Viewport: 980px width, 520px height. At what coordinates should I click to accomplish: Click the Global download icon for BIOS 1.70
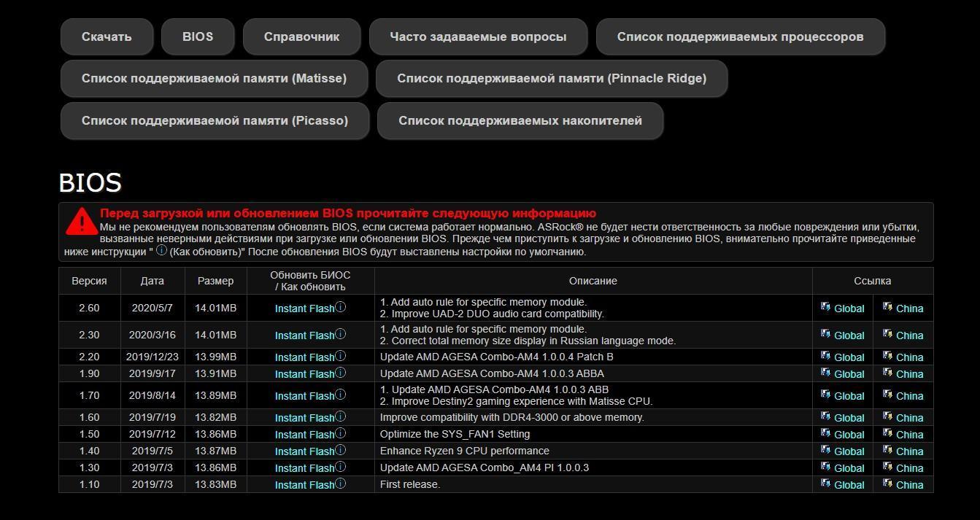pos(825,395)
